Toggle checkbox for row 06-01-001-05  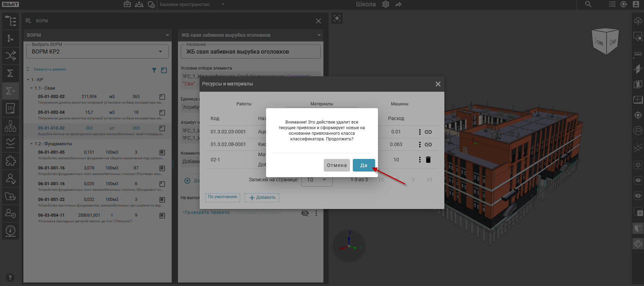(162, 153)
